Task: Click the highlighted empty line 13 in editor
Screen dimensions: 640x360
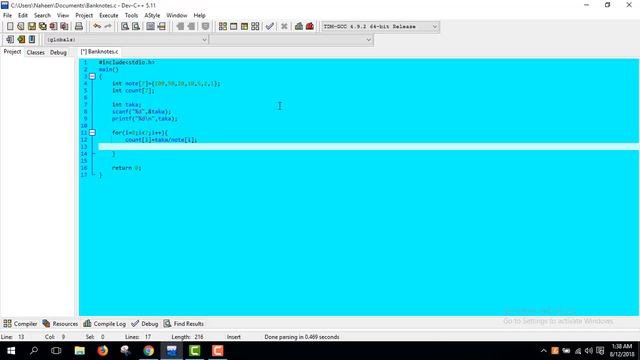Action: [x=369, y=147]
